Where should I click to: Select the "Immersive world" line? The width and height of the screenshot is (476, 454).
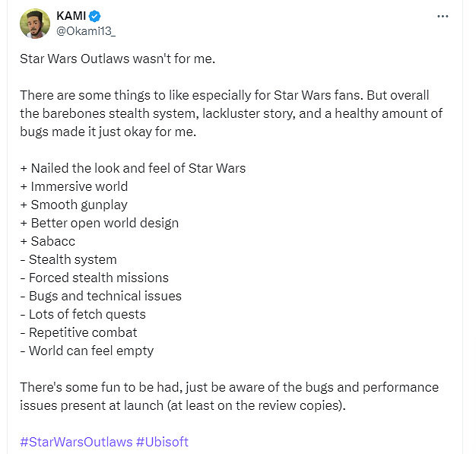(74, 186)
